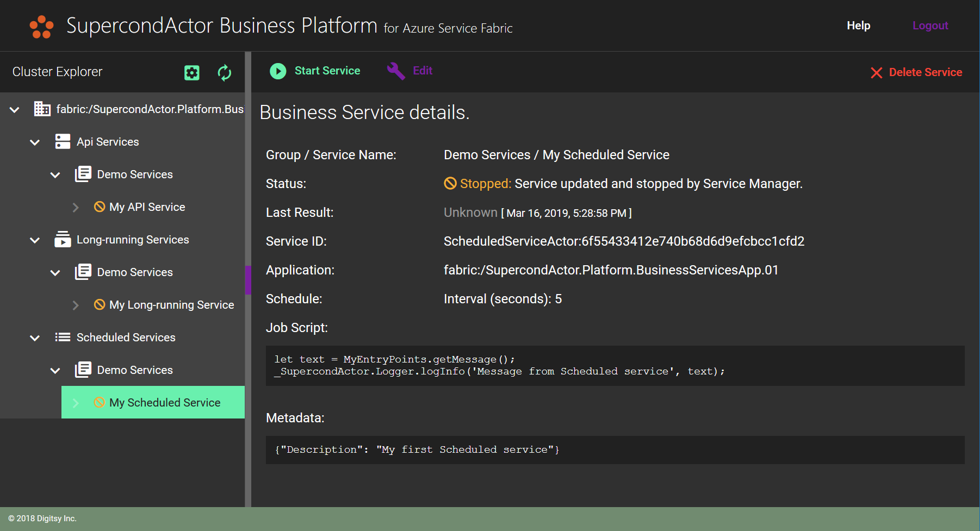Click stopped icon of My Scheduled Service

(100, 402)
